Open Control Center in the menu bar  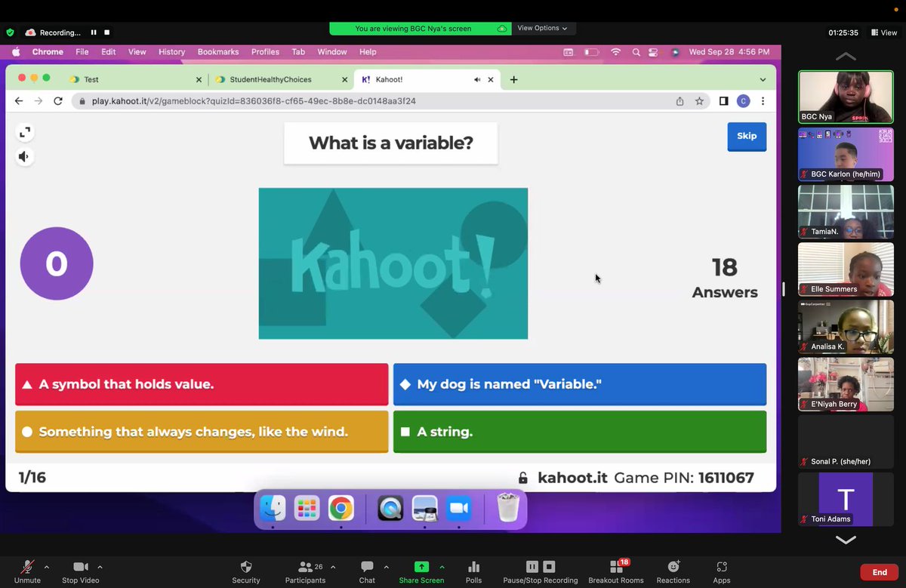[x=653, y=52]
